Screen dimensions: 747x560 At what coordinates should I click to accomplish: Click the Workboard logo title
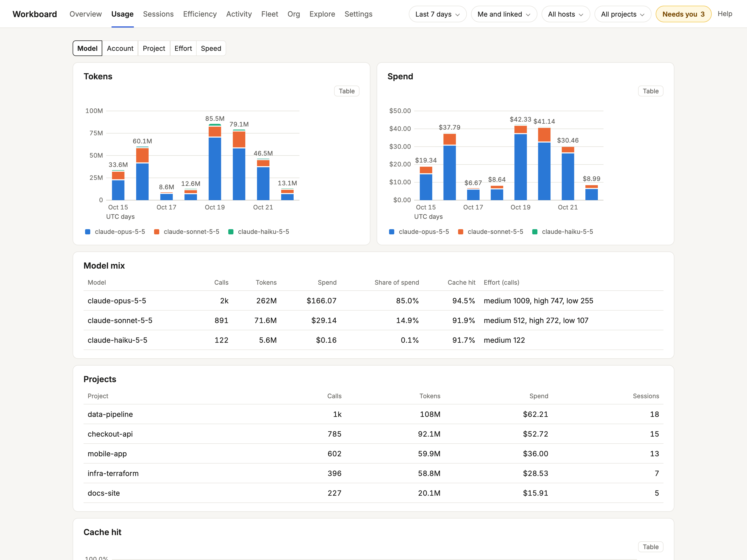point(35,14)
